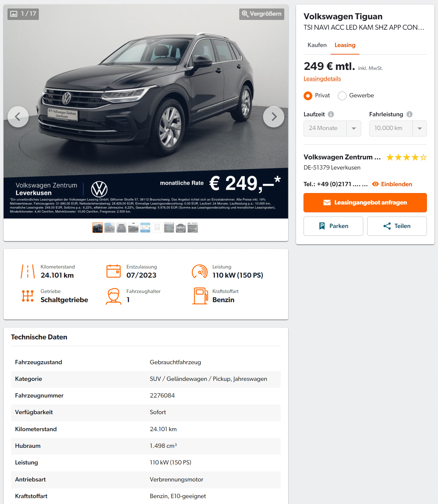Click Leasingangebot anfragen button

[x=365, y=203]
